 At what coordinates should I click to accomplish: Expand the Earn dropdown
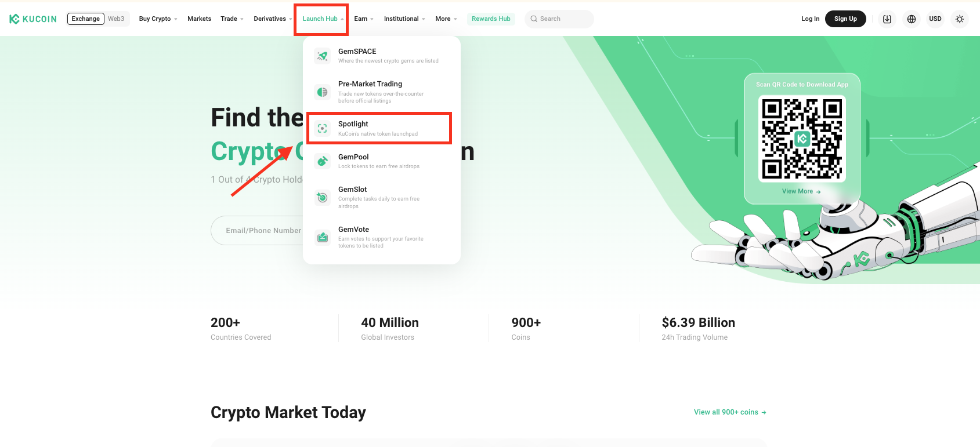364,19
